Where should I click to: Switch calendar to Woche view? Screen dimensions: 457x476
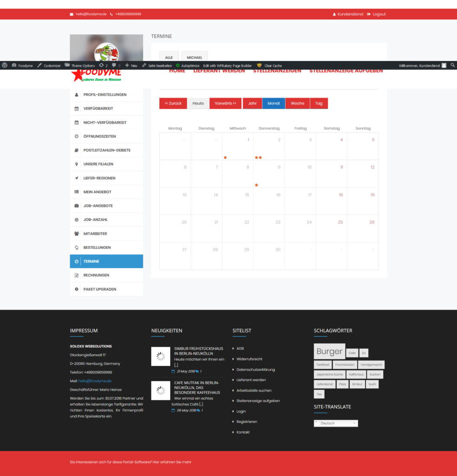click(298, 103)
